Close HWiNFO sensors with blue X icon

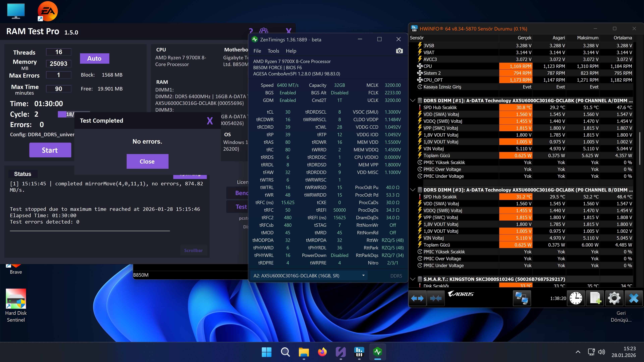point(634,298)
